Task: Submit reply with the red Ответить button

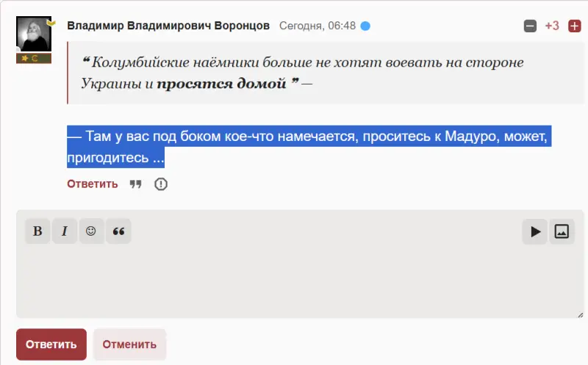Action: 51,344
